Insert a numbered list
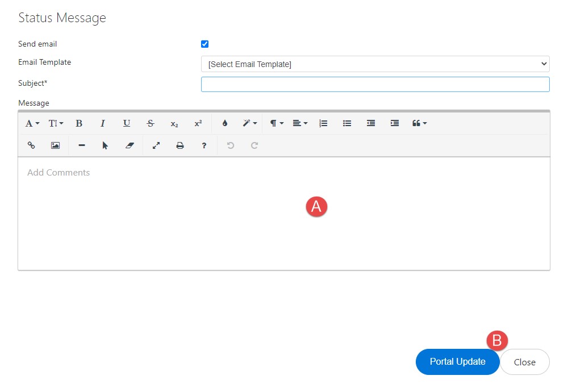The width and height of the screenshot is (568, 392). coord(323,123)
